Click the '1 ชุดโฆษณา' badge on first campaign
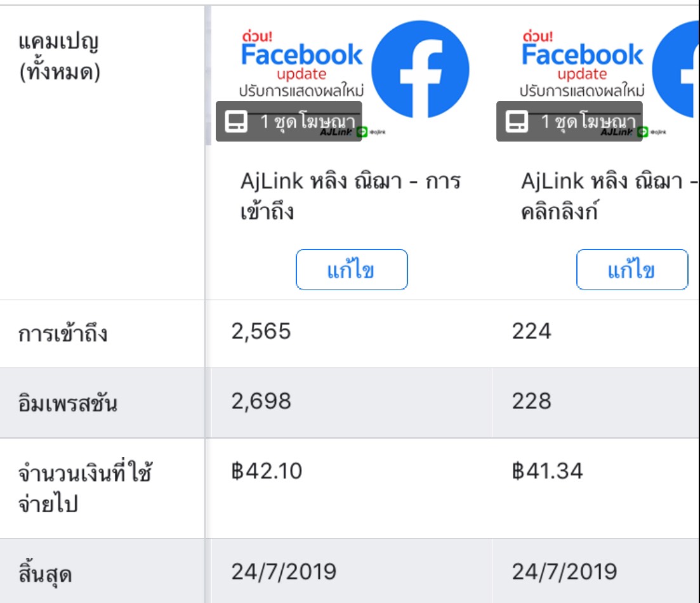Screen dimensions: 700x603 pos(289,121)
